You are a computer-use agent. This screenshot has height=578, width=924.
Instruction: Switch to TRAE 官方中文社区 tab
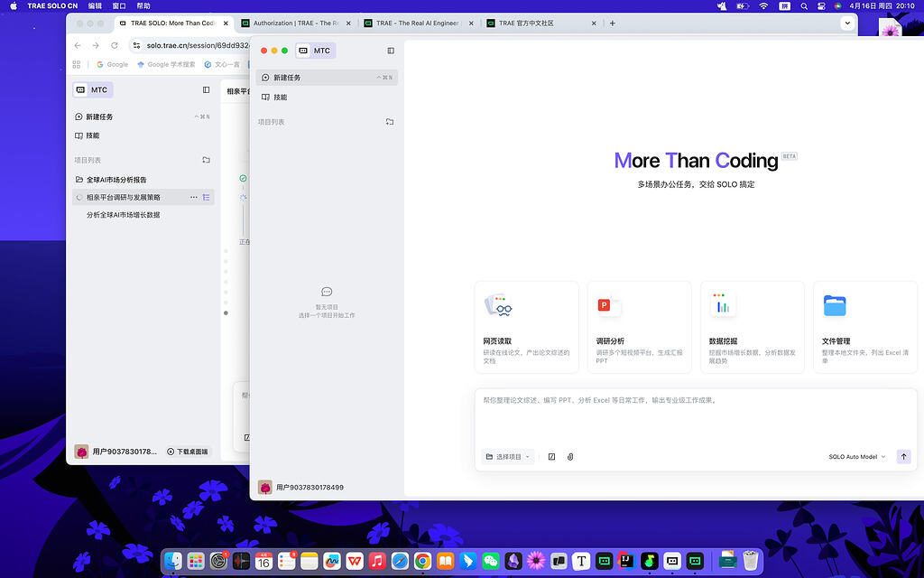540,23
